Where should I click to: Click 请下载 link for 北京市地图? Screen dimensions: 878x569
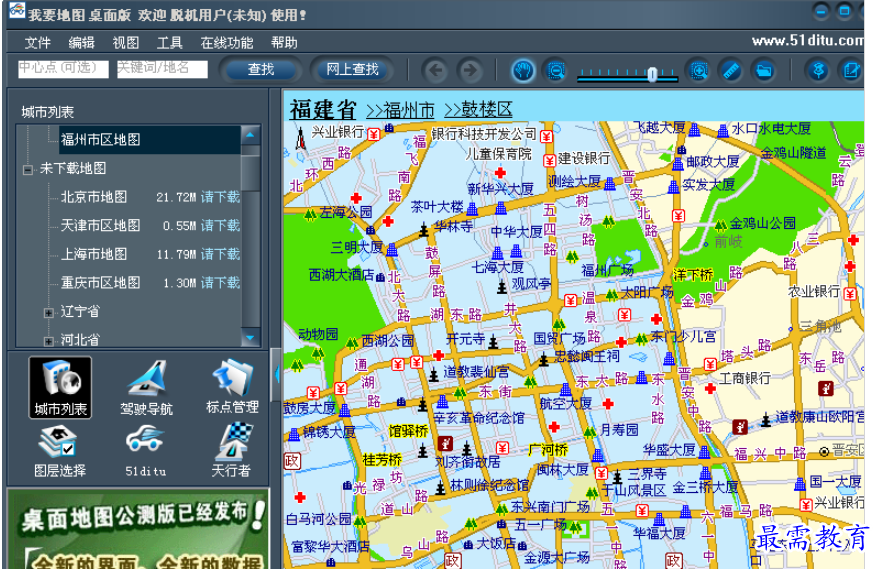tap(221, 197)
